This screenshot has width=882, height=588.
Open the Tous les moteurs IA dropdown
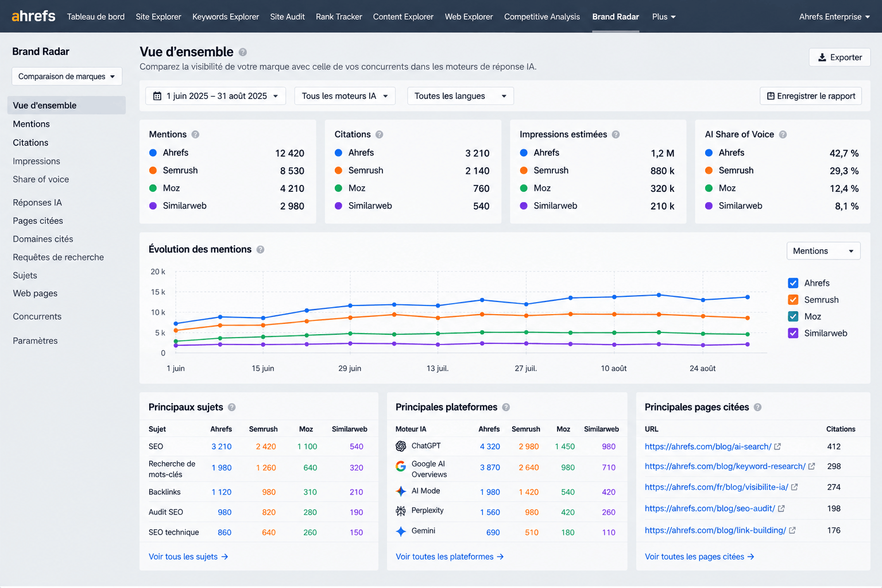(345, 96)
